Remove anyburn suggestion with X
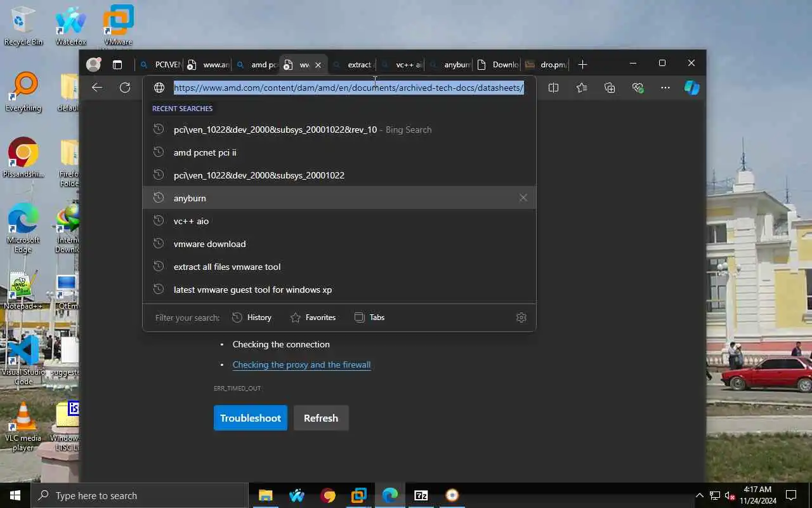Screen dimensions: 812x508 (x=523, y=198)
